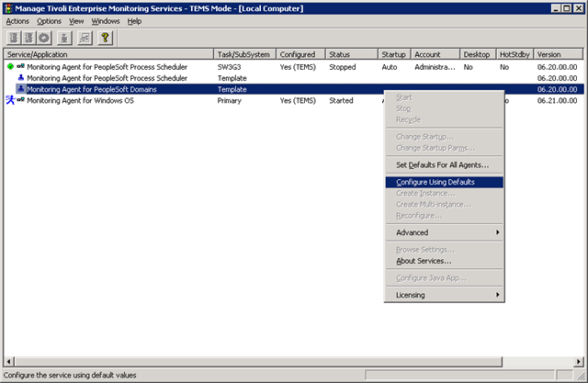The width and height of the screenshot is (588, 383).
Task: Click the Start service traffic-light toolbar icon
Action: (14, 38)
